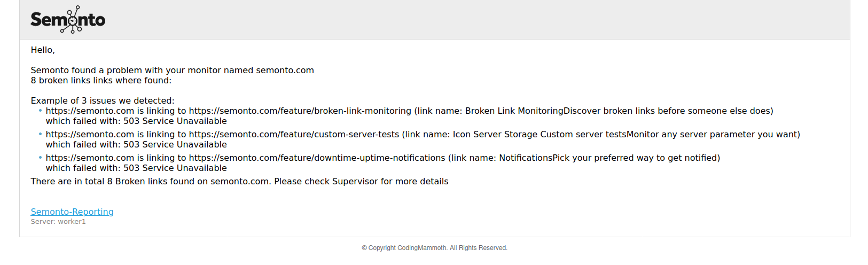Click the Semonto logo in the header
The image size is (868, 265).
tap(68, 20)
